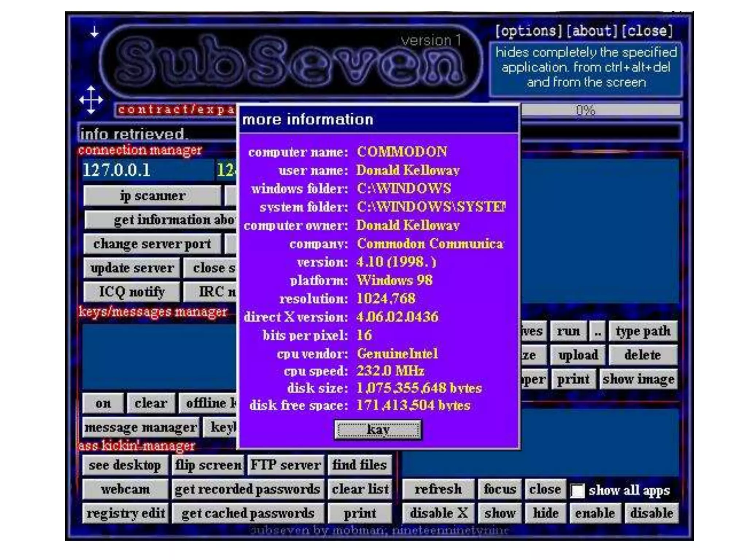The height and width of the screenshot is (560, 747).
Task: Click the 0% progress bar
Action: 600,110
